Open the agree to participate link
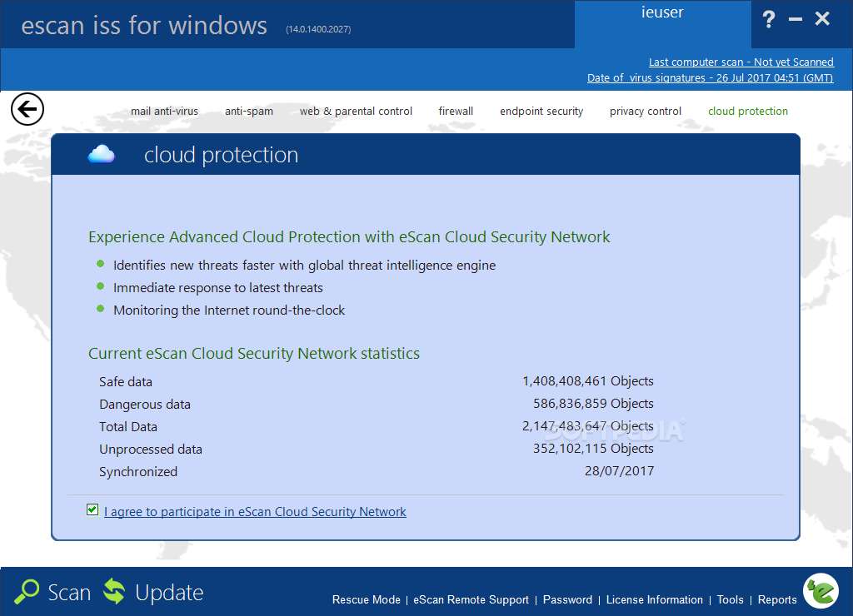 coord(255,512)
